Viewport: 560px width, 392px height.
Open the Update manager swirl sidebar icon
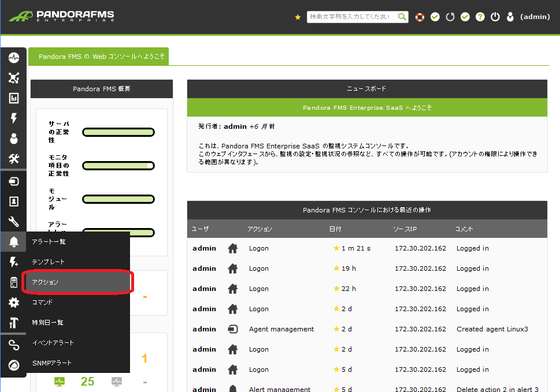coord(13,365)
